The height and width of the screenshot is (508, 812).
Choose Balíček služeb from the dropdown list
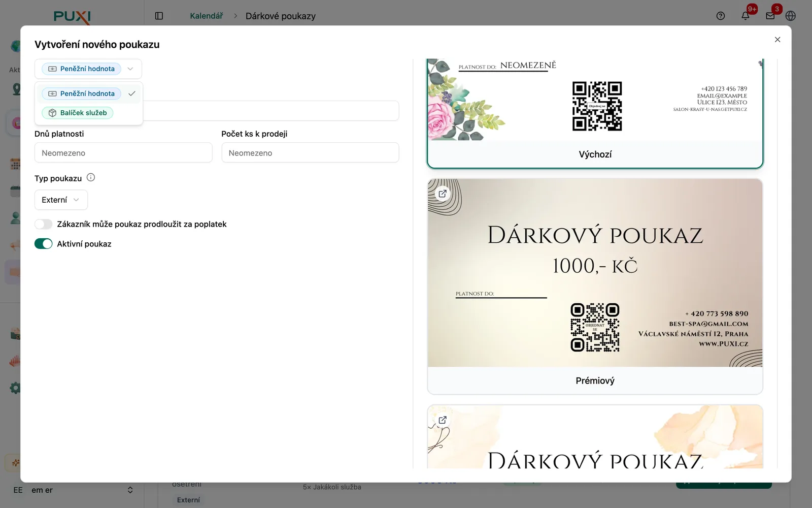click(89, 113)
